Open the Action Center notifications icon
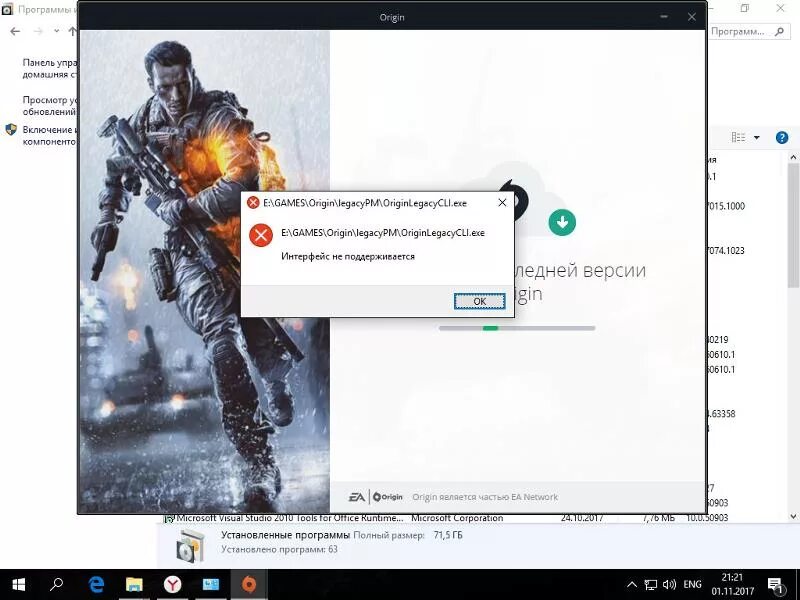The width and height of the screenshot is (800, 600). click(776, 585)
